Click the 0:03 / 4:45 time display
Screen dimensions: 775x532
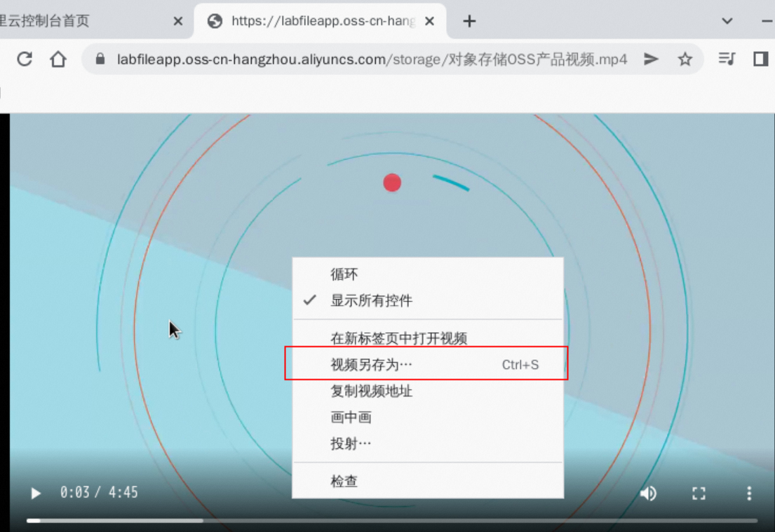click(99, 493)
